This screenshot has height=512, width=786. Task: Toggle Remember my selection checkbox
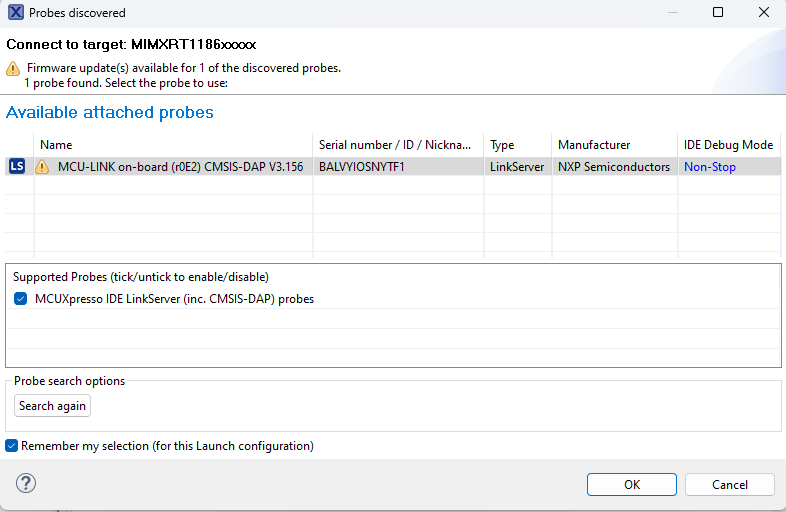click(12, 446)
